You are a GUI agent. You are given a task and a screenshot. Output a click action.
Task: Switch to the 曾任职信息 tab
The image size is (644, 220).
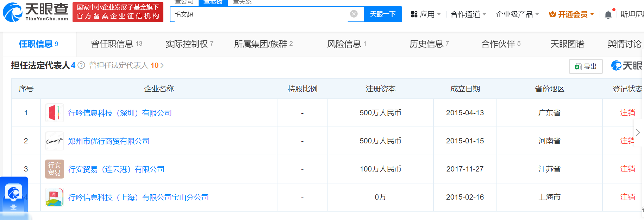pyautogui.click(x=117, y=44)
